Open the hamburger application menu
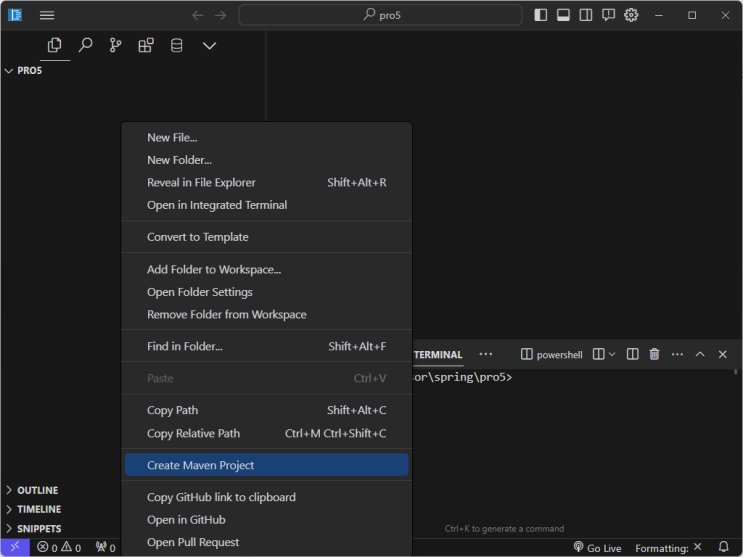This screenshot has width=743, height=557. pyautogui.click(x=46, y=15)
